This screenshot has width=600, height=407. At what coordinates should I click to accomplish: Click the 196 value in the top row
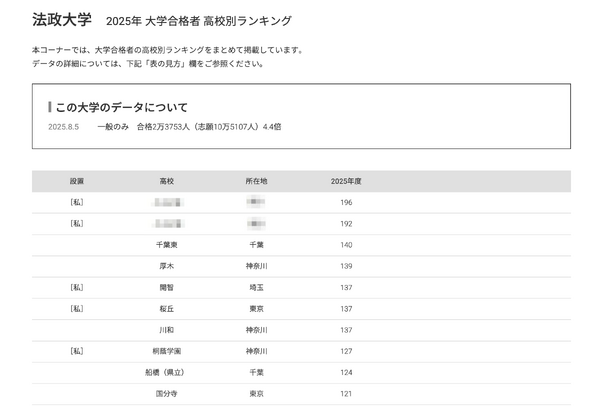(x=346, y=202)
